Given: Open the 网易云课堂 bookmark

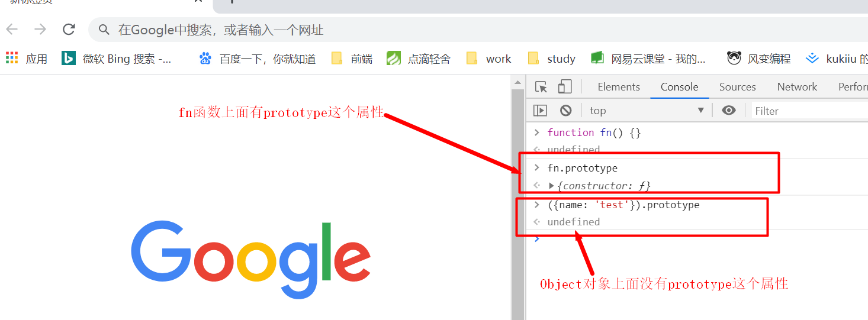Looking at the screenshot, I should pyautogui.click(x=648, y=59).
